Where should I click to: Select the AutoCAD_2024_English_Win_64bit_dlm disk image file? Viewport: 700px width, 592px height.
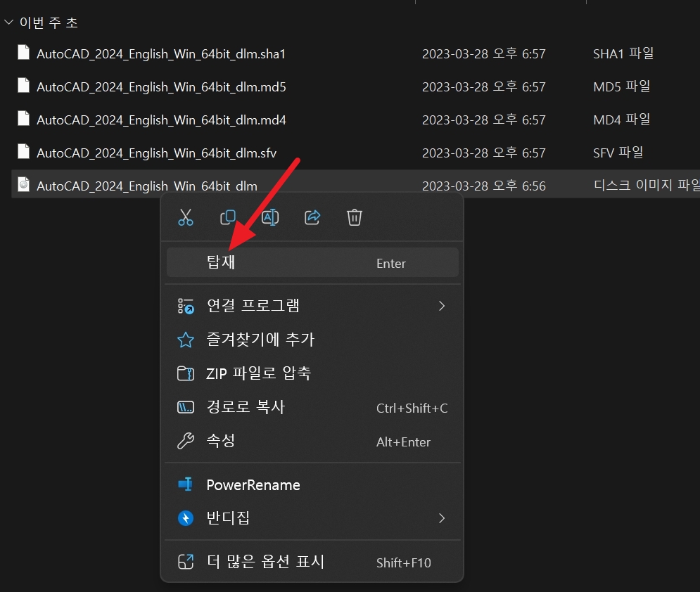point(147,186)
